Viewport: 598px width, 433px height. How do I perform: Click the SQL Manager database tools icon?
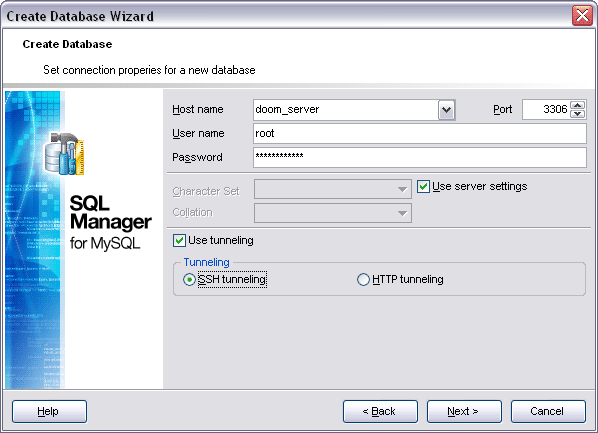64,154
